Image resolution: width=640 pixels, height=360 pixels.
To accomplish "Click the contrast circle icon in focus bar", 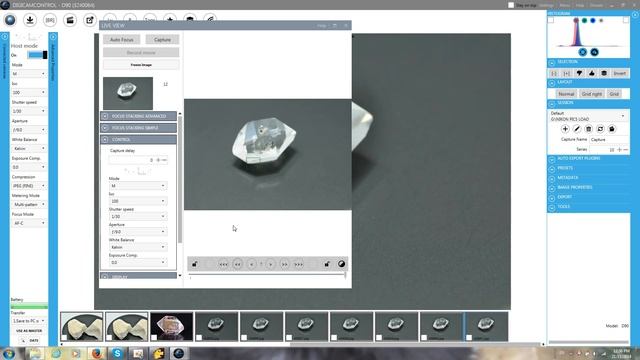I will tap(341, 264).
